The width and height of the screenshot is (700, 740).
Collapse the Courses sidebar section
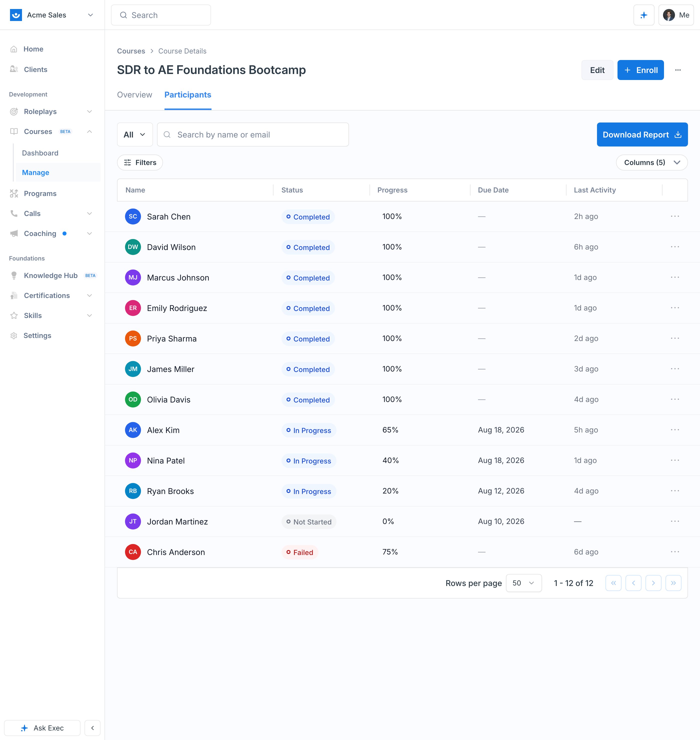tap(89, 131)
